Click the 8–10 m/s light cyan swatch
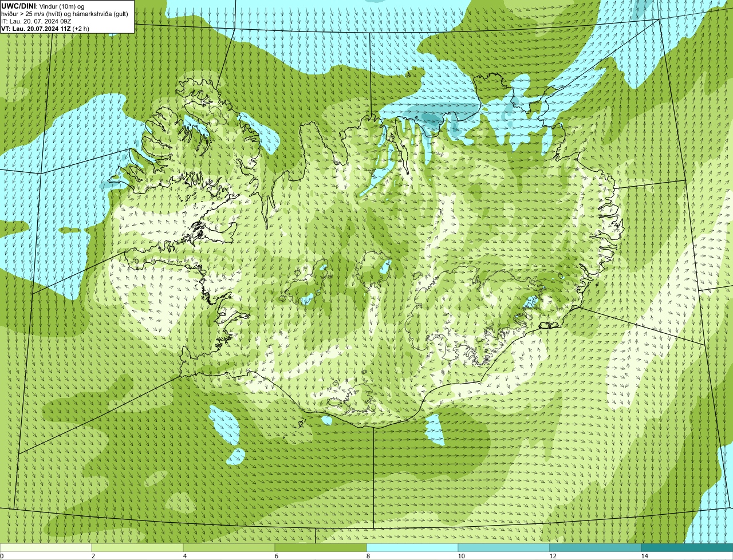733x560 pixels. (412, 548)
